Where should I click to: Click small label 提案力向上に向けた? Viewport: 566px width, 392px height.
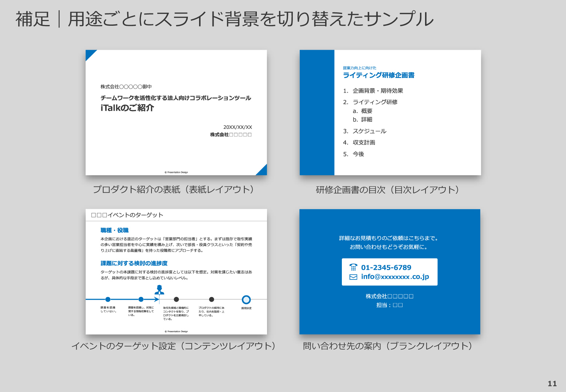tap(360, 68)
